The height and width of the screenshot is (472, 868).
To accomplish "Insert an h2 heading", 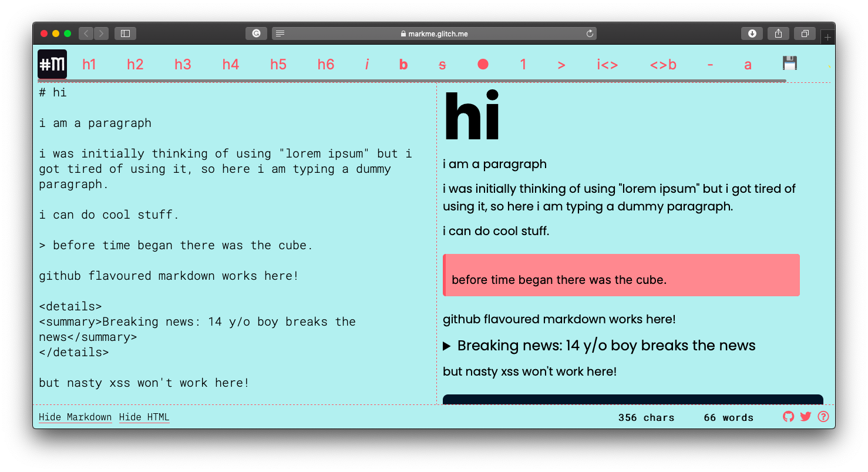I will pos(135,65).
